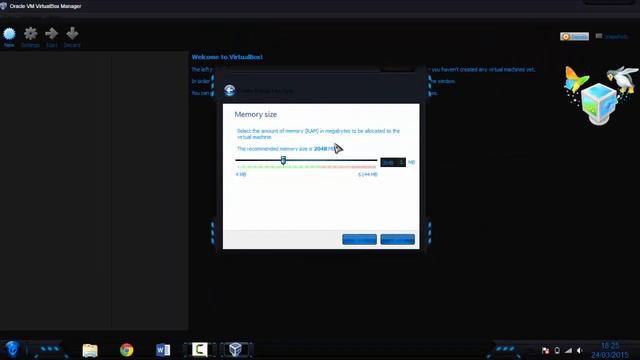Click the New virtual machine toolbar icon
Image resolution: width=640 pixels, height=360 pixels.
click(9, 37)
